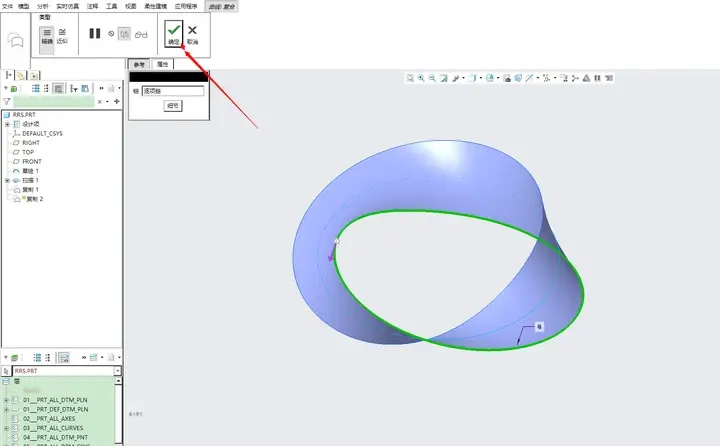Expand the 扫描 1 sweep feature node

coord(7,181)
